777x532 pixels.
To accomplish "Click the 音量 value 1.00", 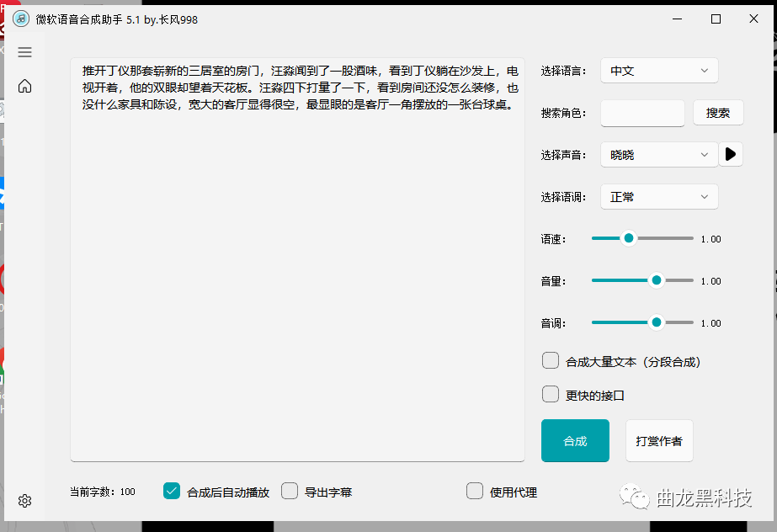I will pyautogui.click(x=710, y=281).
